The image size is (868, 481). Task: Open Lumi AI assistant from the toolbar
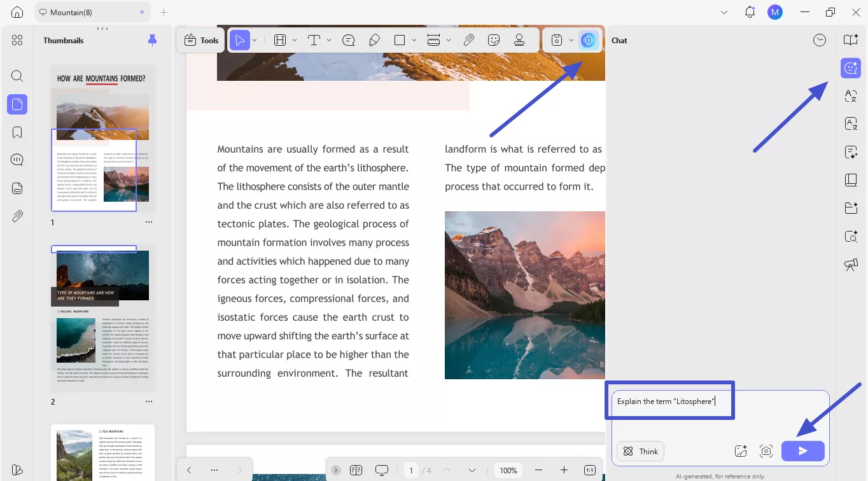click(589, 39)
